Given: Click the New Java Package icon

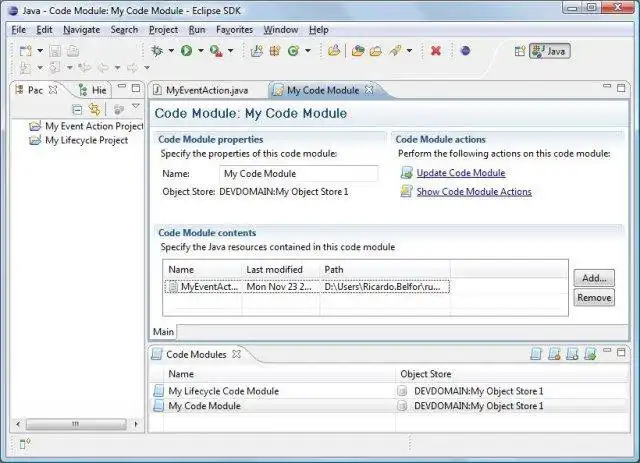Looking at the screenshot, I should [275, 51].
